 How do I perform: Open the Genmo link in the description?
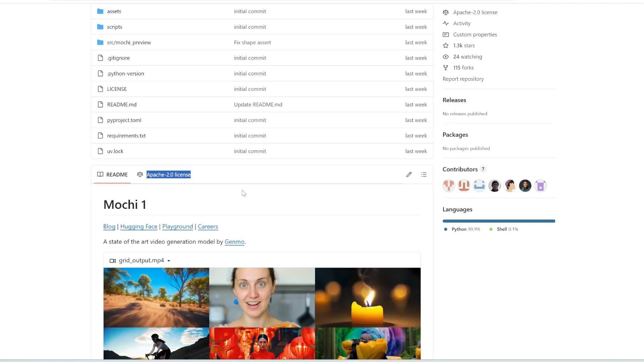(234, 242)
